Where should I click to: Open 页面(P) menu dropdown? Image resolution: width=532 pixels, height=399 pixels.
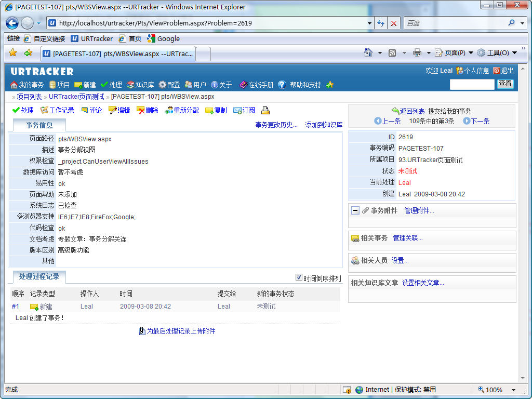click(x=471, y=52)
